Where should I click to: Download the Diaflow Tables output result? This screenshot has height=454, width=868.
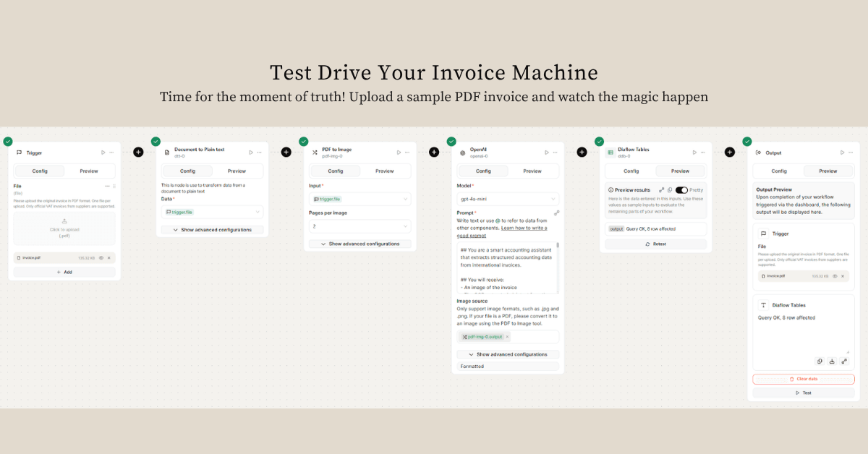832,361
